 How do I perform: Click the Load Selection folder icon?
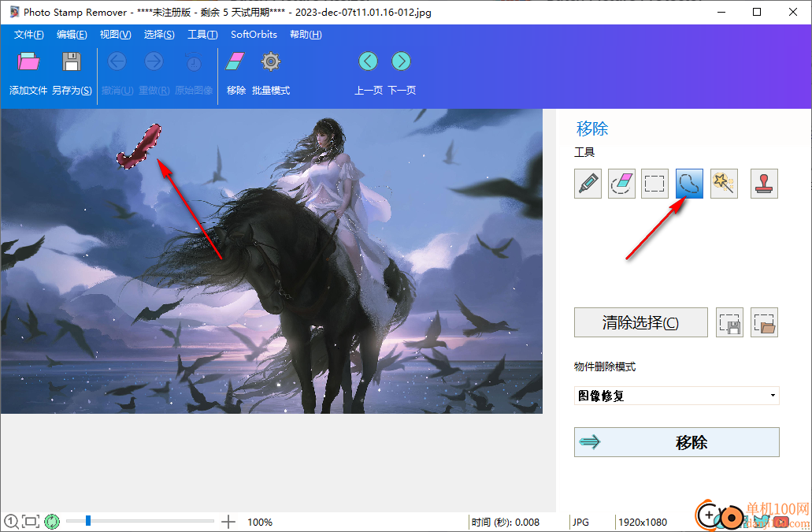pos(765,322)
